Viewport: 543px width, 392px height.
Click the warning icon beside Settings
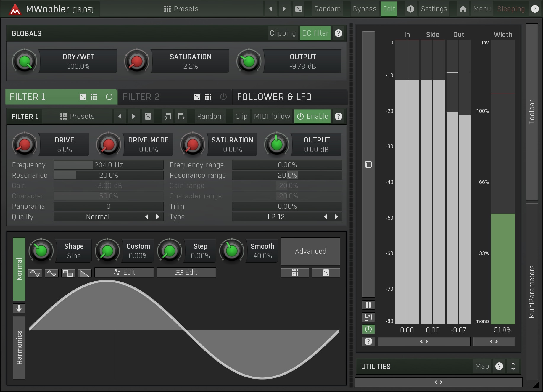(x=410, y=9)
